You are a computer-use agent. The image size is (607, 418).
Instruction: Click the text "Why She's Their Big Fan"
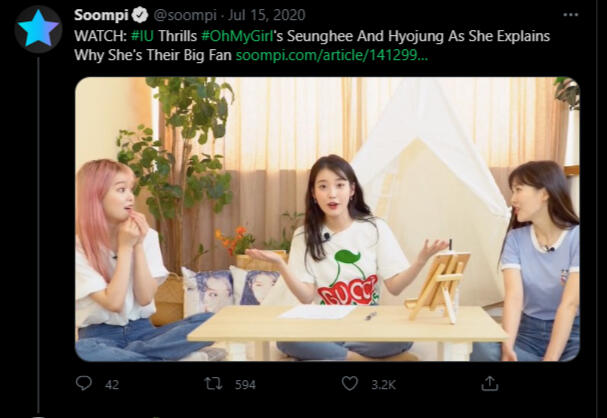coord(153,55)
